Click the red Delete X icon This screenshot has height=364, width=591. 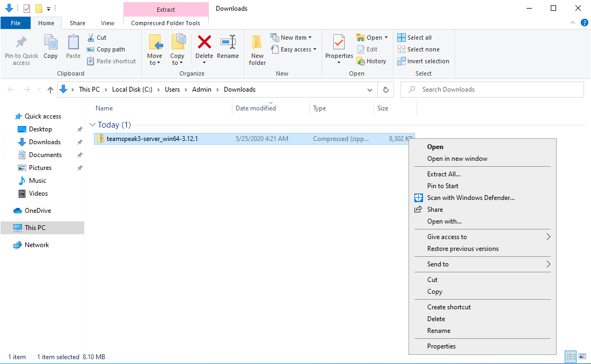point(205,42)
